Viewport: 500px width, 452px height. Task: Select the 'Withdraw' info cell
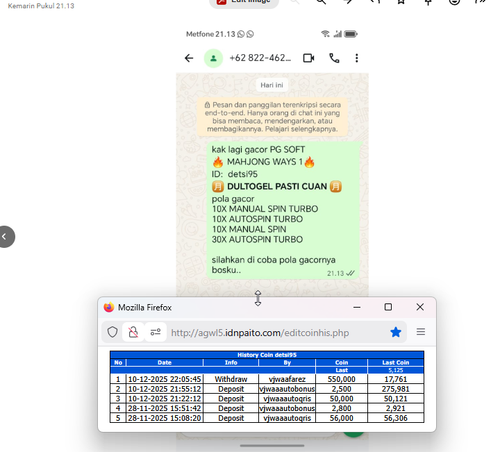(x=231, y=379)
